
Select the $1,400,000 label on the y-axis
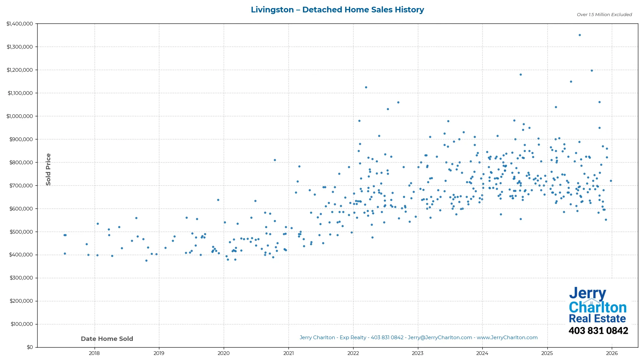[20, 23]
